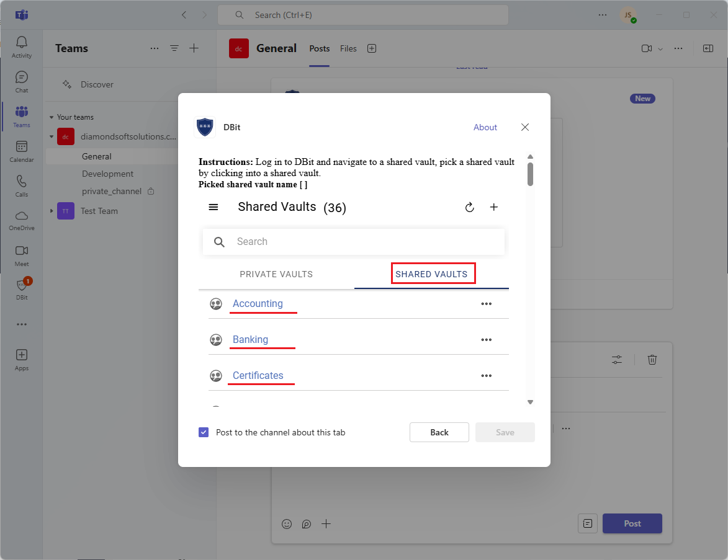
Task: Open the DBit app in the sidebar
Action: point(21,290)
